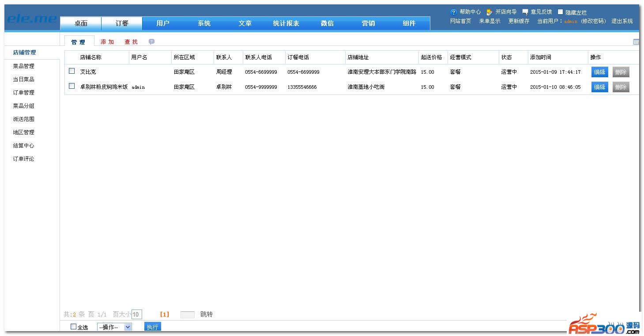Viewport: 644px width, 336px height.
Task: Open the --操作-- dropdown
Action: click(x=114, y=327)
